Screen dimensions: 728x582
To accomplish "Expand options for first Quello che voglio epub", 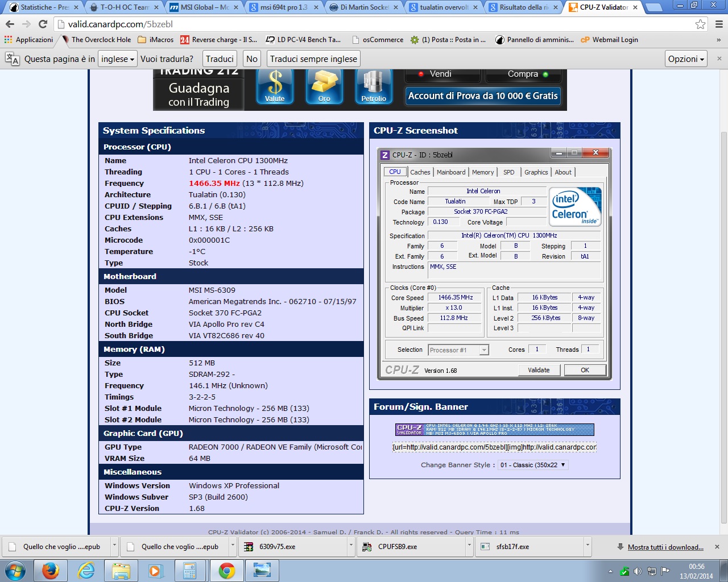I will click(114, 547).
